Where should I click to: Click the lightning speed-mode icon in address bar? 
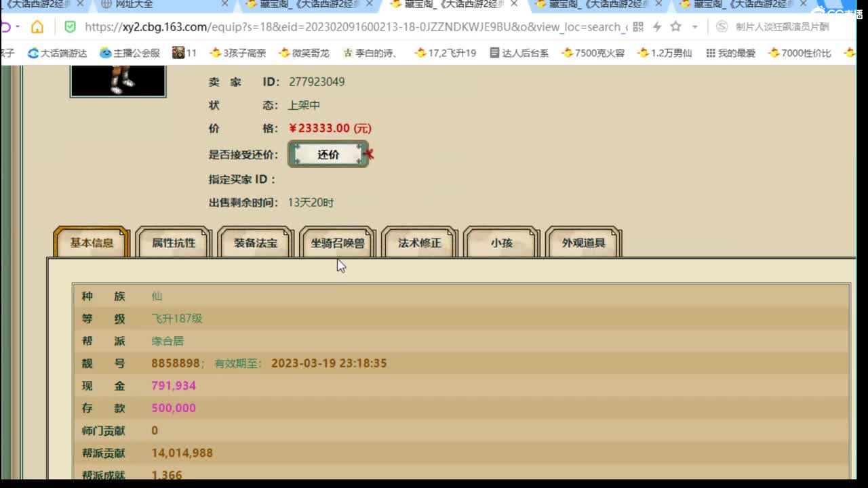(x=656, y=27)
